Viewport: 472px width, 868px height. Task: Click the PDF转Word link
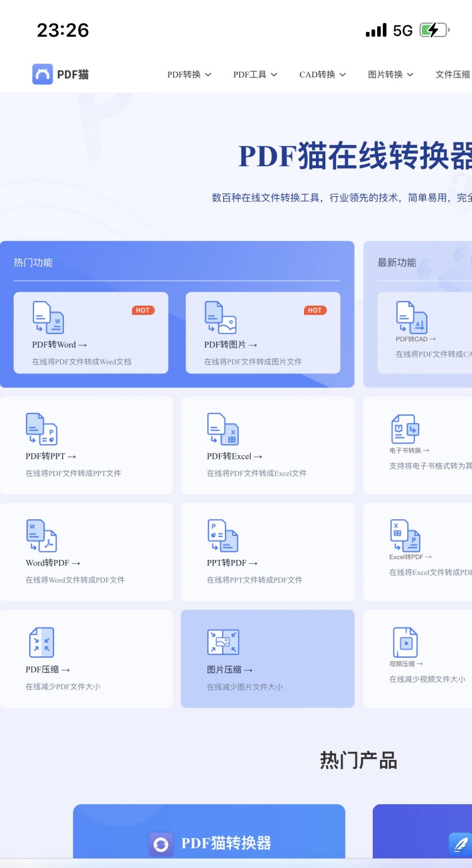click(59, 345)
